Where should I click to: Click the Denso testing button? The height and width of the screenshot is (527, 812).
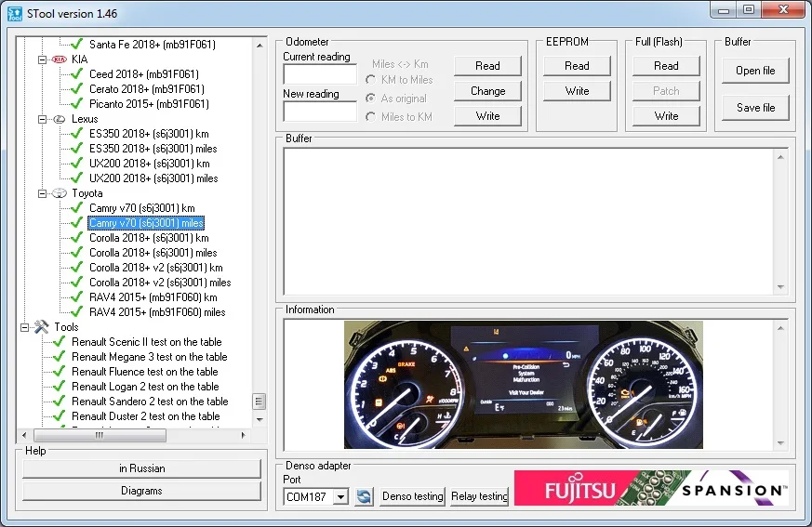412,496
